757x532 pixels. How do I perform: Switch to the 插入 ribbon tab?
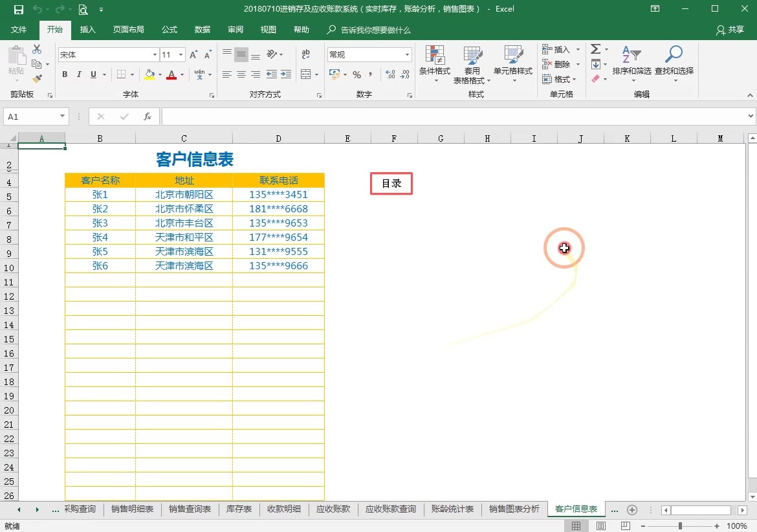(88, 30)
